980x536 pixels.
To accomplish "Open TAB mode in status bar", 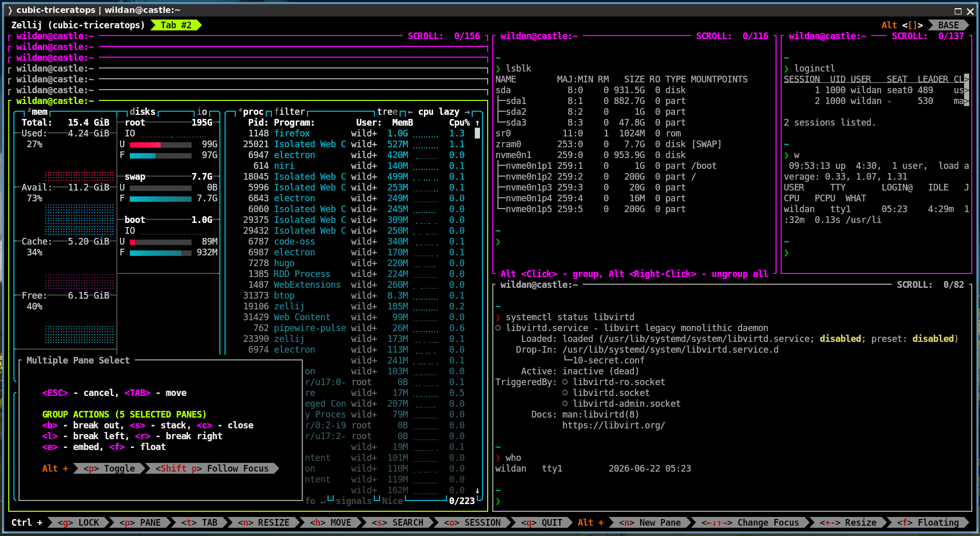I will coord(199,523).
